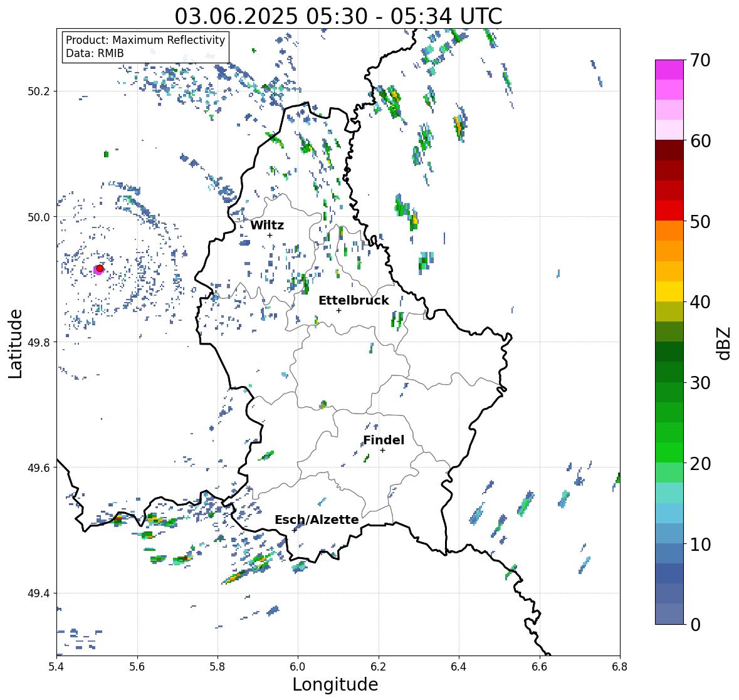739x700 pixels.
Task: Click the Latitude axis label
Action: (x=16, y=343)
